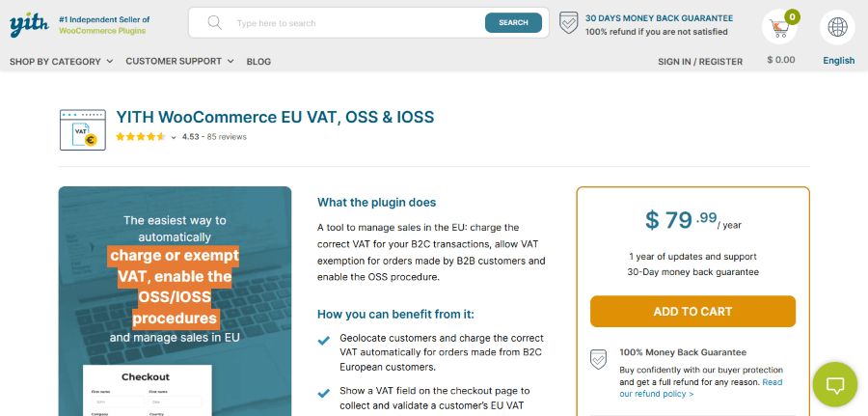Screen dimensions: 868x416
Task: Click the EU VAT plugin icon
Action: click(83, 129)
